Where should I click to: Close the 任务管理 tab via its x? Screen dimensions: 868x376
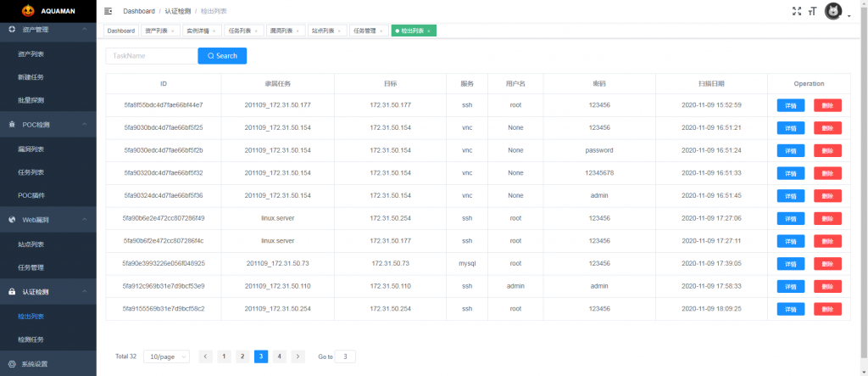381,31
